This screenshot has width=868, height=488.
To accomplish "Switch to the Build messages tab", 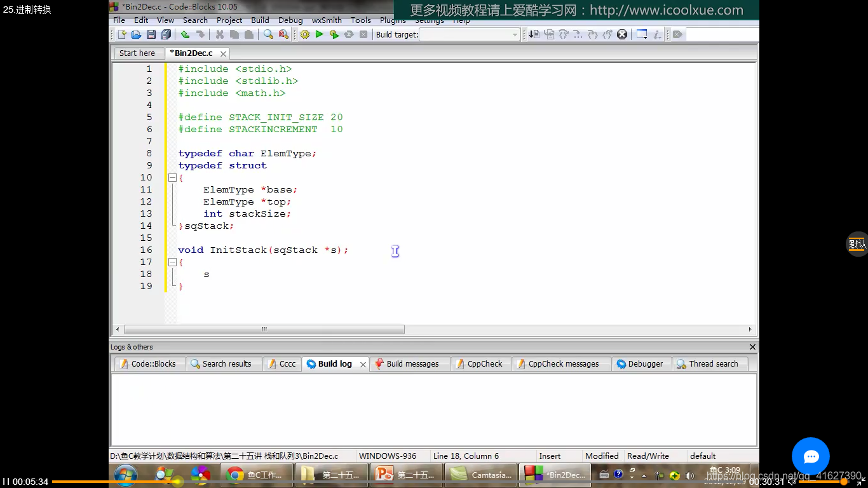I will point(409,364).
